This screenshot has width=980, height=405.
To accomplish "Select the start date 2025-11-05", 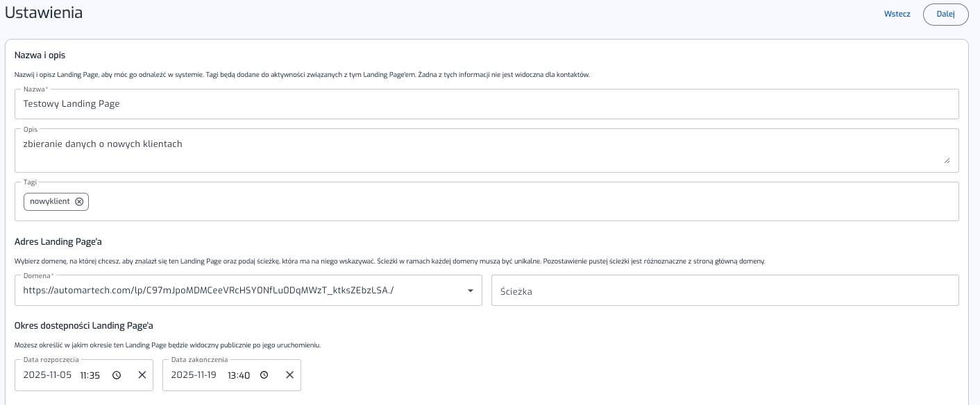I will [x=47, y=375].
